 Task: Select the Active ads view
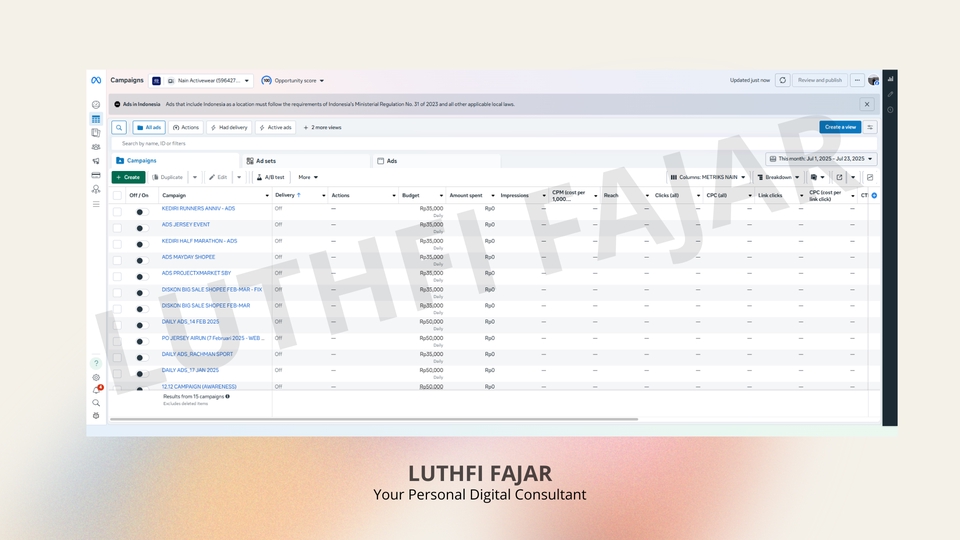point(276,127)
